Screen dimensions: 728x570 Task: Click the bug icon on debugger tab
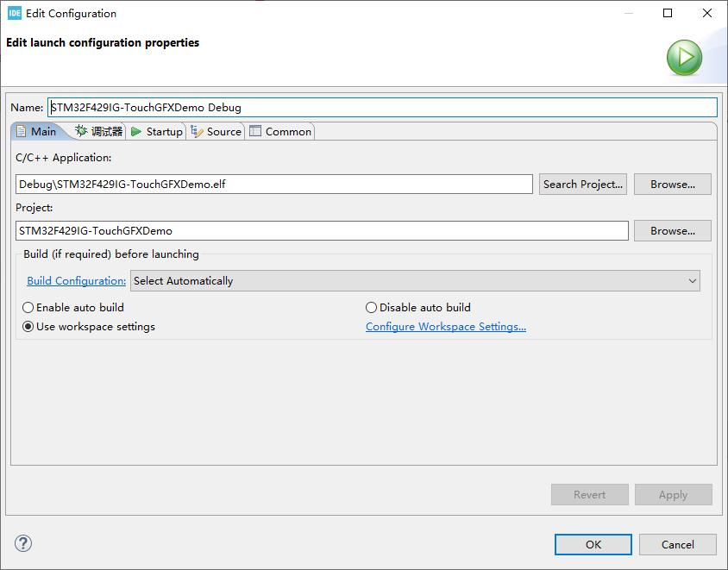point(81,131)
